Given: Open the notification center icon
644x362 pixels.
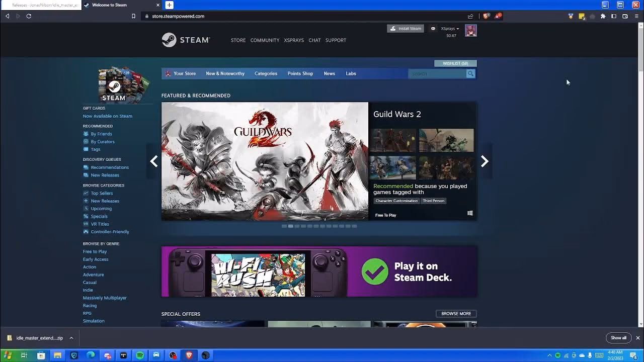Looking at the screenshot, I should 633,355.
